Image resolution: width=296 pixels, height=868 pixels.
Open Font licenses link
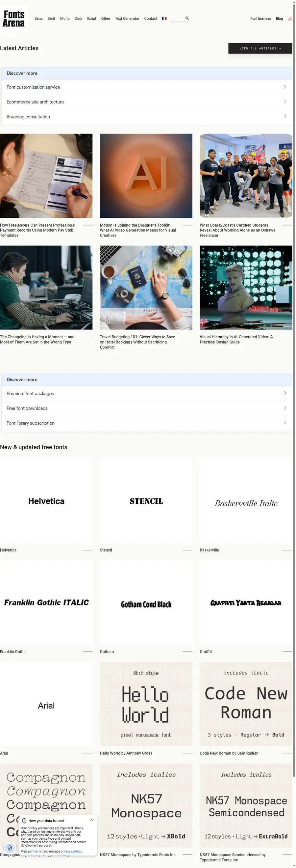click(x=261, y=18)
